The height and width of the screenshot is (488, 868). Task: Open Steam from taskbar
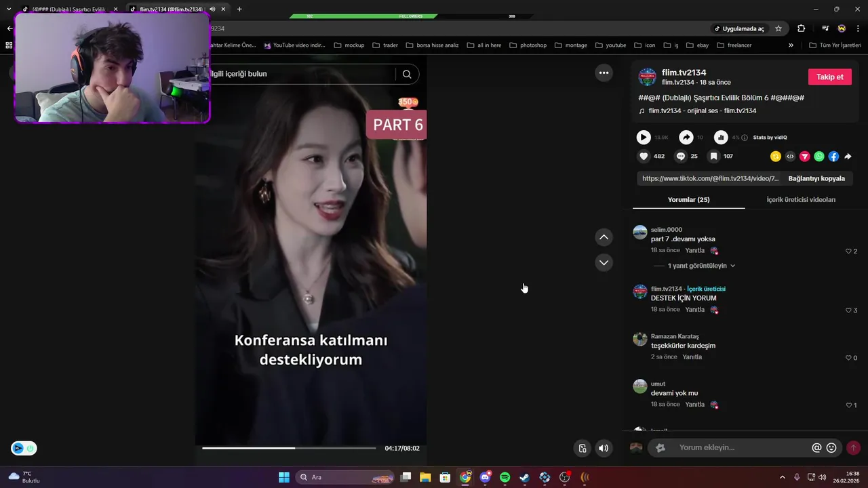(525, 477)
